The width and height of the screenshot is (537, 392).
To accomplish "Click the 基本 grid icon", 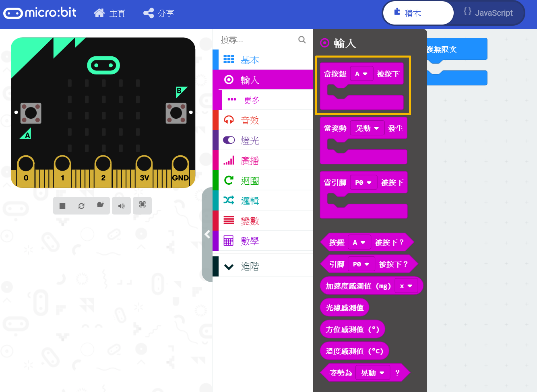I will (229, 60).
